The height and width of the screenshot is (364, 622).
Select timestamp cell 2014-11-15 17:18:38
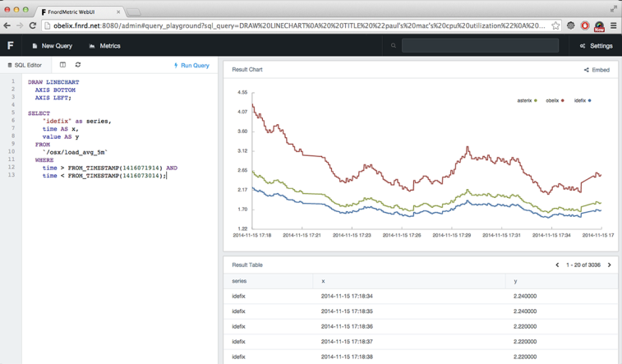(347, 357)
